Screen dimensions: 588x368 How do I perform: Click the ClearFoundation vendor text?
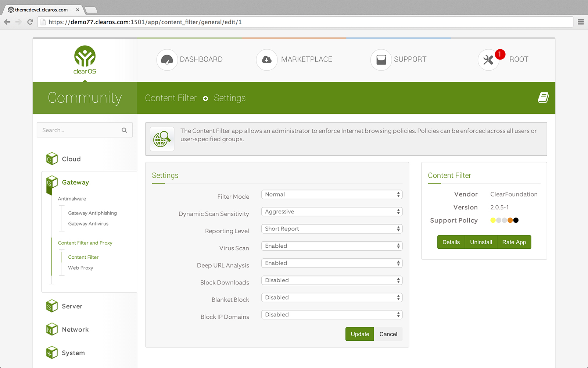click(x=514, y=194)
